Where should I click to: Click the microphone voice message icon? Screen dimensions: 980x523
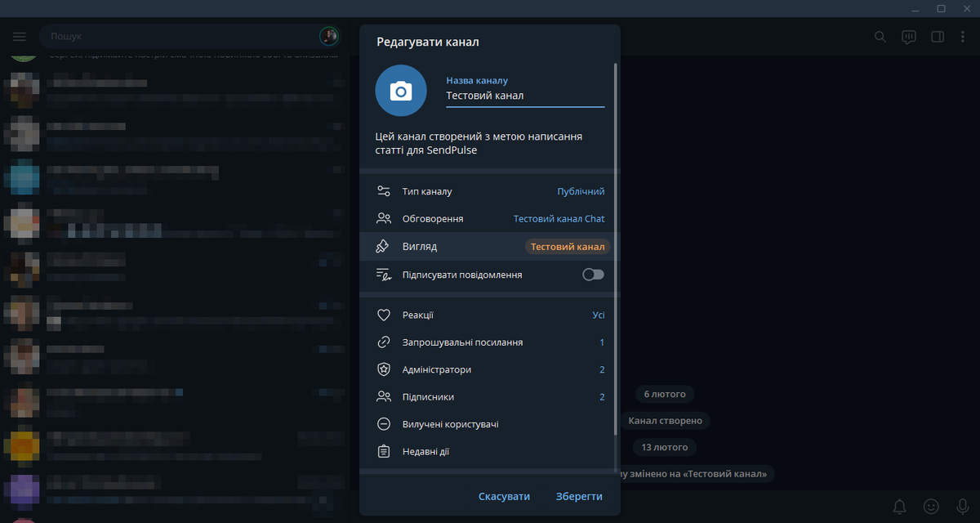pos(962,506)
